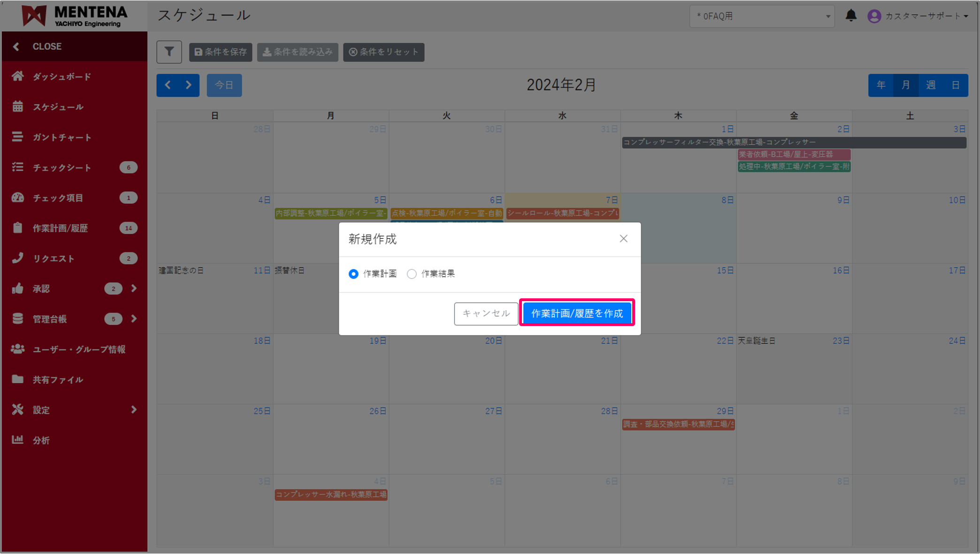Open the Gantt chart sidebar icon
This screenshot has height=554, width=980.
[18, 137]
